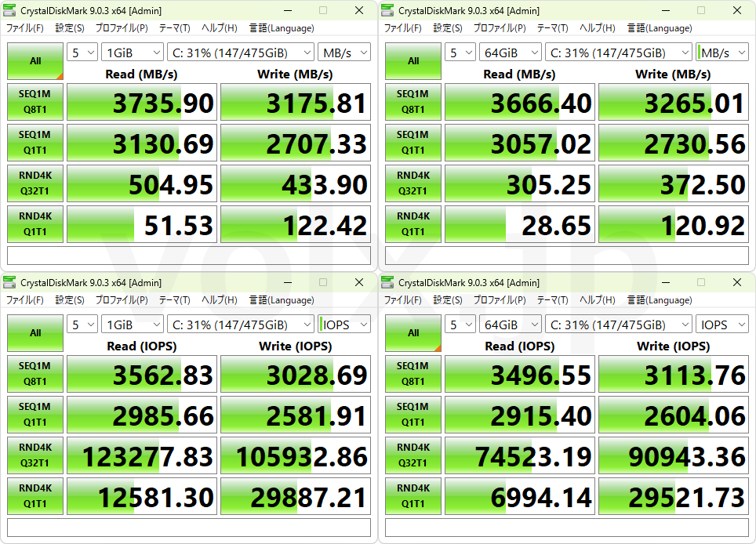The width and height of the screenshot is (756, 544).
Task: Run the RND4K Q32T1 test in the bottom-left IOPS window
Action: tap(35, 455)
